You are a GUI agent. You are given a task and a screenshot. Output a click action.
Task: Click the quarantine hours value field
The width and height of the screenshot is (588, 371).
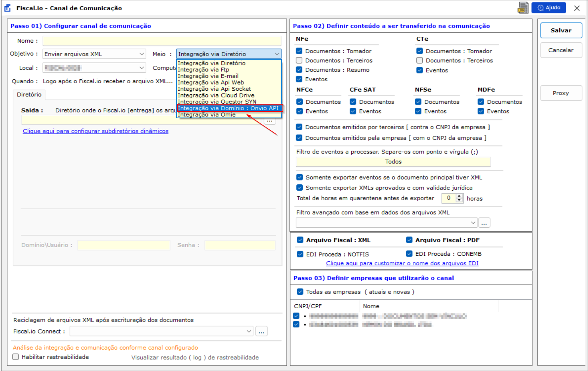pos(449,198)
